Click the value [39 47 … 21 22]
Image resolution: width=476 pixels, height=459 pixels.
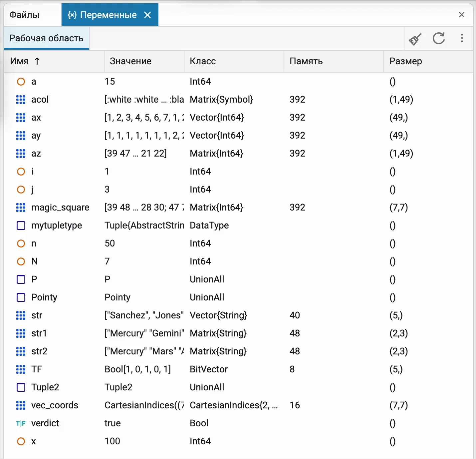[x=135, y=154]
